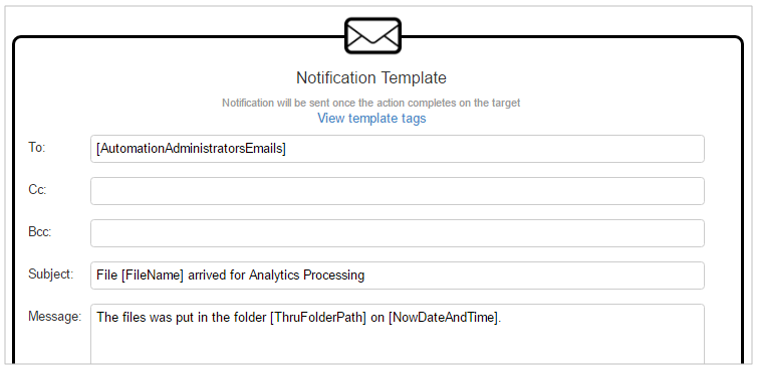
Task: Focus the Subject input field
Action: click(397, 276)
